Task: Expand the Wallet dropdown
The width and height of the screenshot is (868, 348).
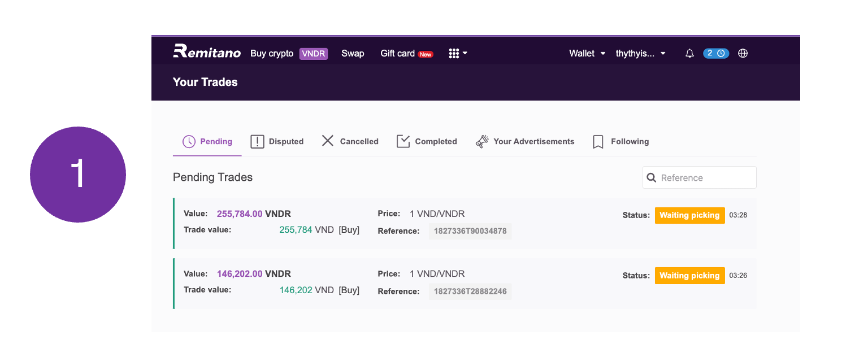Action: 587,54
